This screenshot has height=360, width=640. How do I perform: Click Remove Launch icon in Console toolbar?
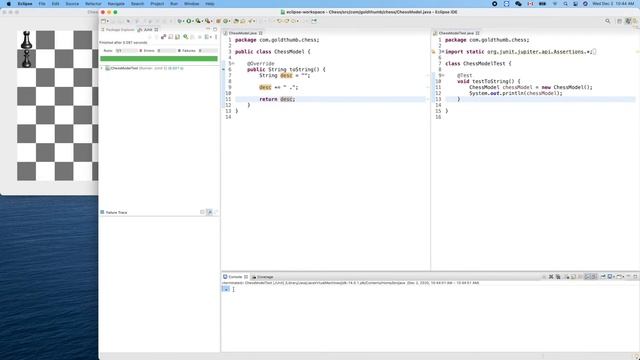(551, 277)
